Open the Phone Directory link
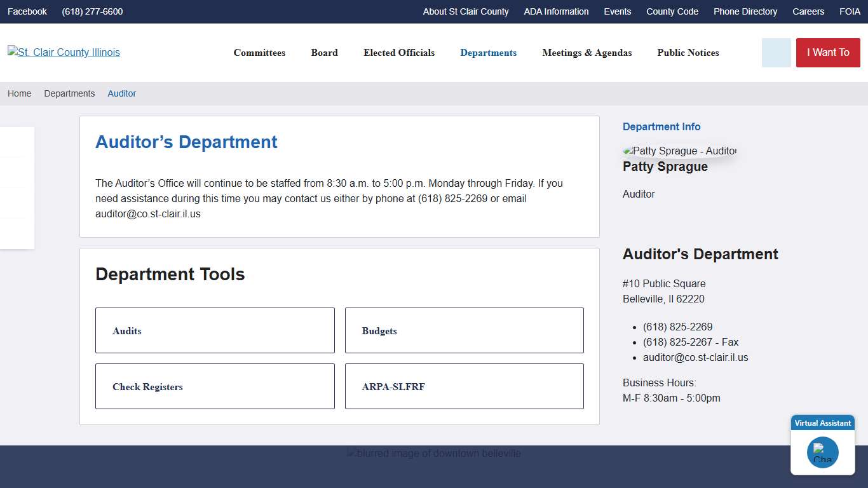Screen dimensions: 868x488 coord(745,11)
